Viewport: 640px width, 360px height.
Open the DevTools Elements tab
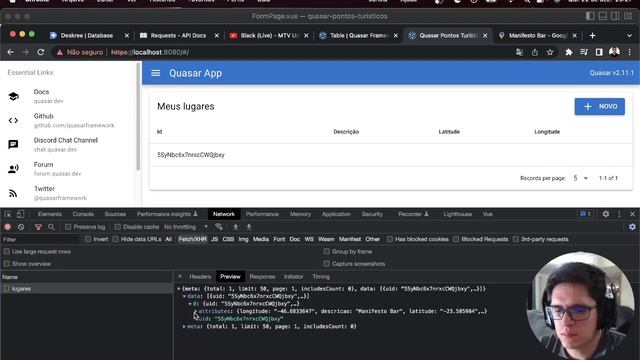tap(49, 214)
